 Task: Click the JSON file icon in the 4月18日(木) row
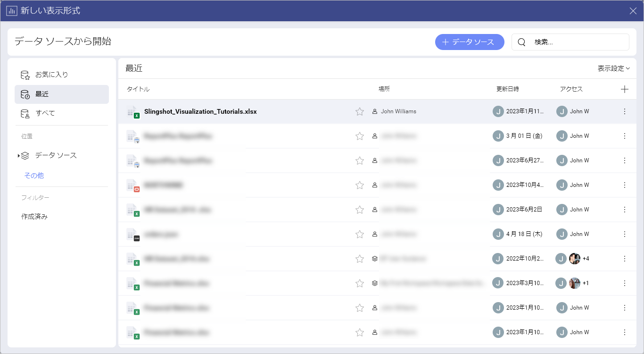click(x=133, y=235)
